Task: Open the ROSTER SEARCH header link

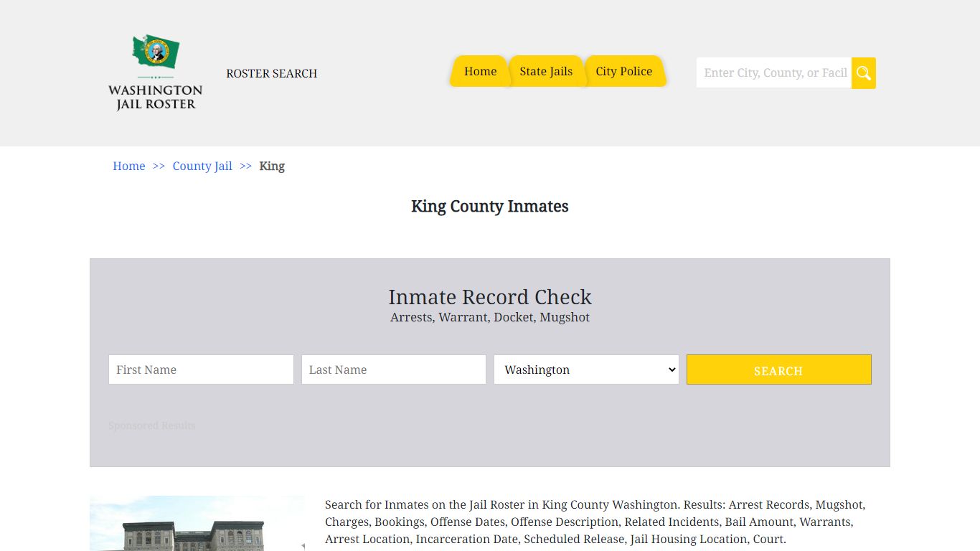Action: (x=271, y=73)
